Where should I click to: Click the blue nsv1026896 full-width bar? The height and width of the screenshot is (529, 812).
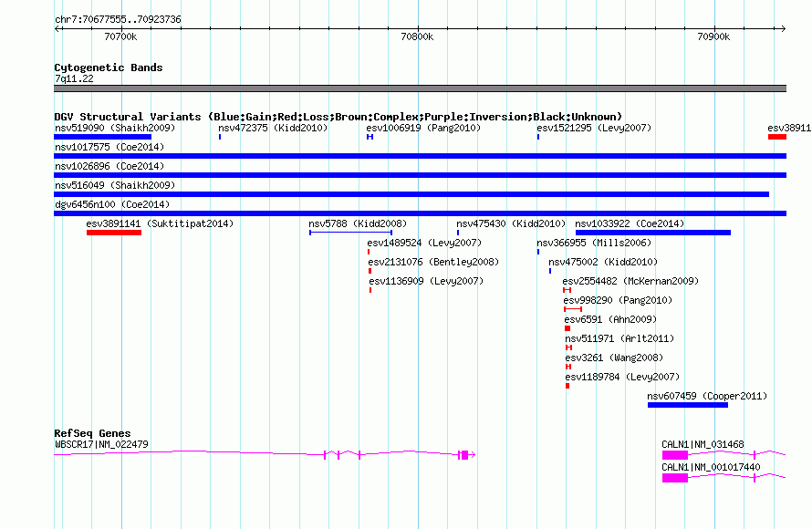[x=420, y=175]
